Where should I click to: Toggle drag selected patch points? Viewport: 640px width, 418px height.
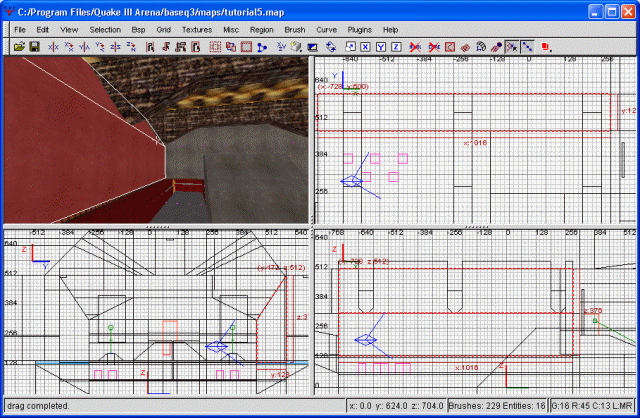point(527,47)
